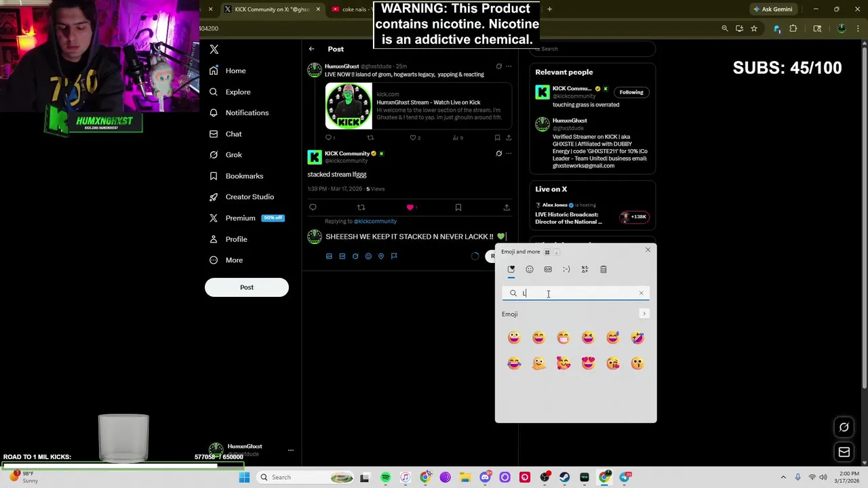Click the emoji icon in the reply toolbar

tap(368, 256)
